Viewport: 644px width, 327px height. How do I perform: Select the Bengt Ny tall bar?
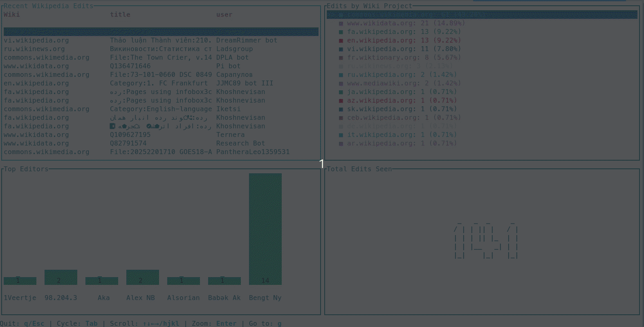click(x=265, y=229)
